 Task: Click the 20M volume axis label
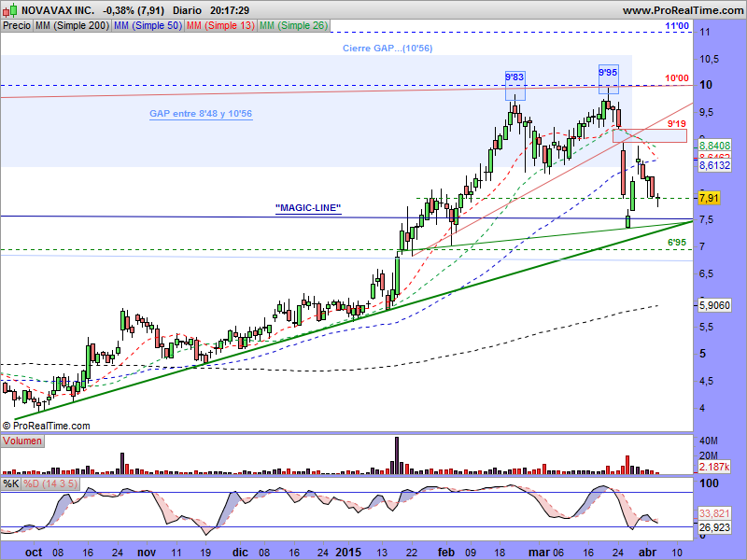pos(709,455)
